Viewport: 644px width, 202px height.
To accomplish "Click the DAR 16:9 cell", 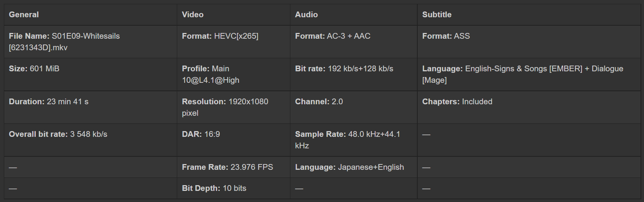I will click(201, 134).
